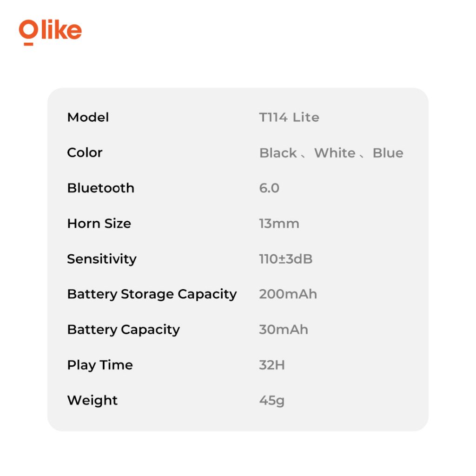
Task: Click the Color row label
Action: pos(85,152)
